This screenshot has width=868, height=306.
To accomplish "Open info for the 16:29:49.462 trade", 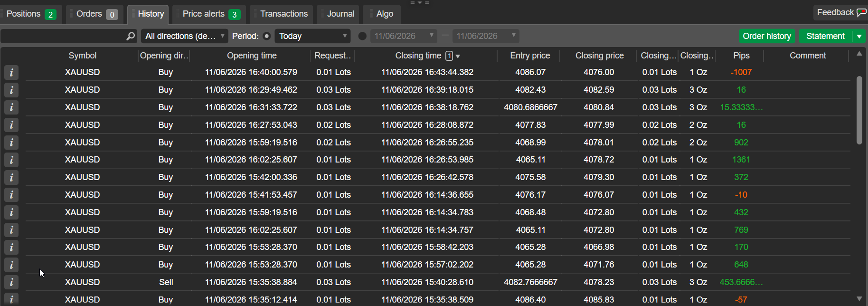I will [x=11, y=90].
